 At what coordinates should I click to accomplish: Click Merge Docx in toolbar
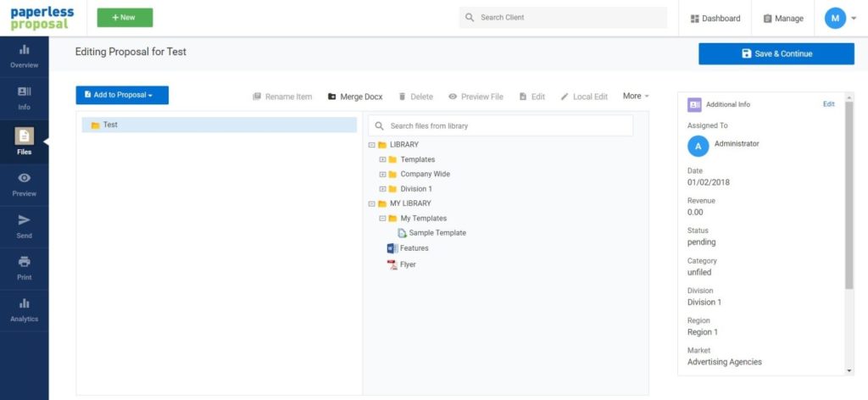(x=355, y=97)
